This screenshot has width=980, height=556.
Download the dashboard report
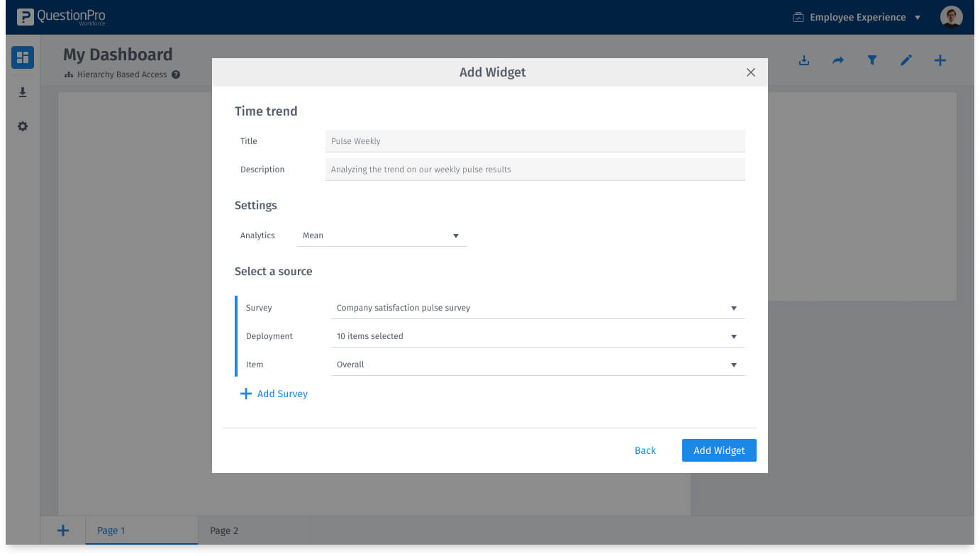803,60
